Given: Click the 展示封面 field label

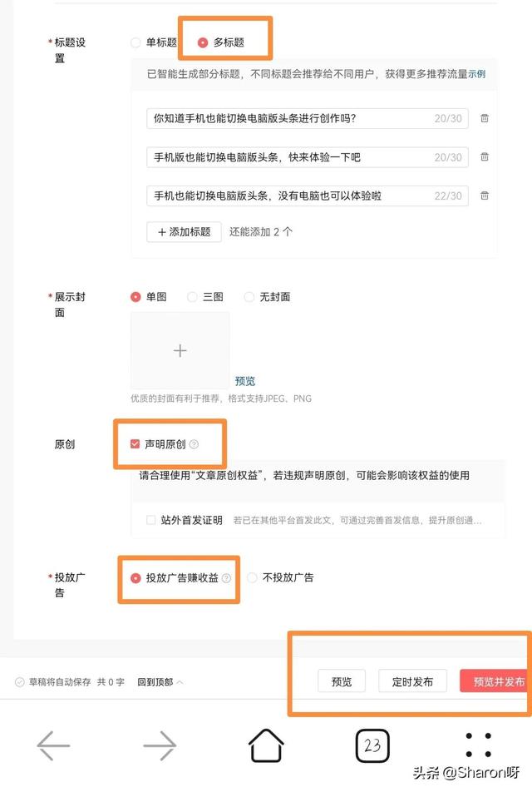Looking at the screenshot, I should pos(70,304).
